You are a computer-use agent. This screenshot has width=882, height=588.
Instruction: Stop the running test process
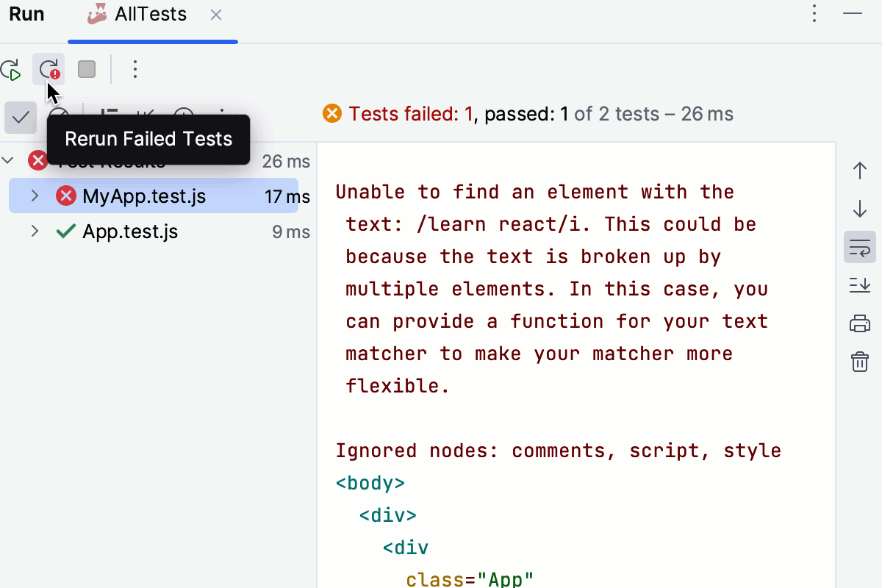pyautogui.click(x=85, y=69)
